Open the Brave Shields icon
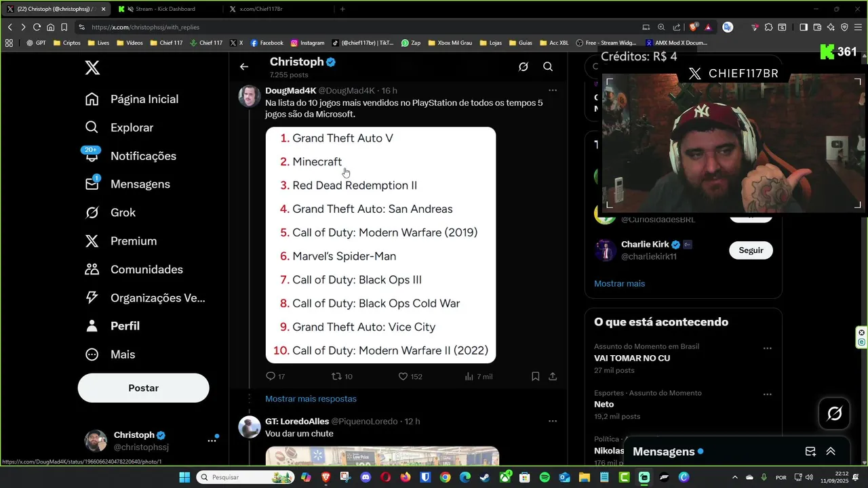 pos(693,27)
